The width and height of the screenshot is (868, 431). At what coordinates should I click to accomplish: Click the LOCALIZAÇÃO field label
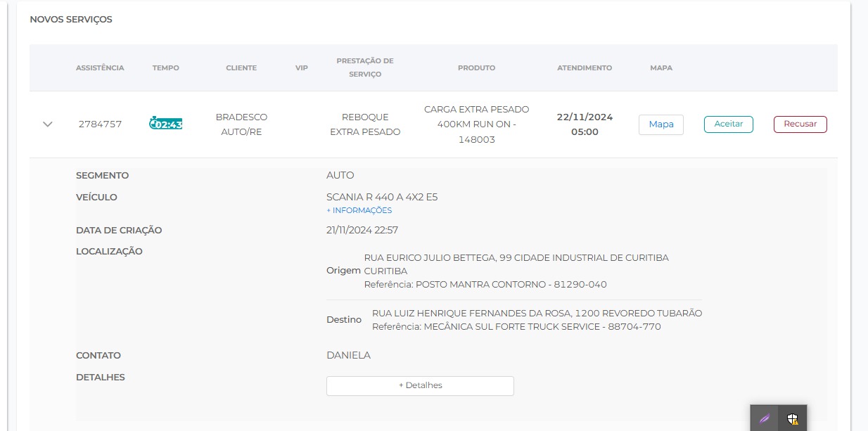(109, 251)
